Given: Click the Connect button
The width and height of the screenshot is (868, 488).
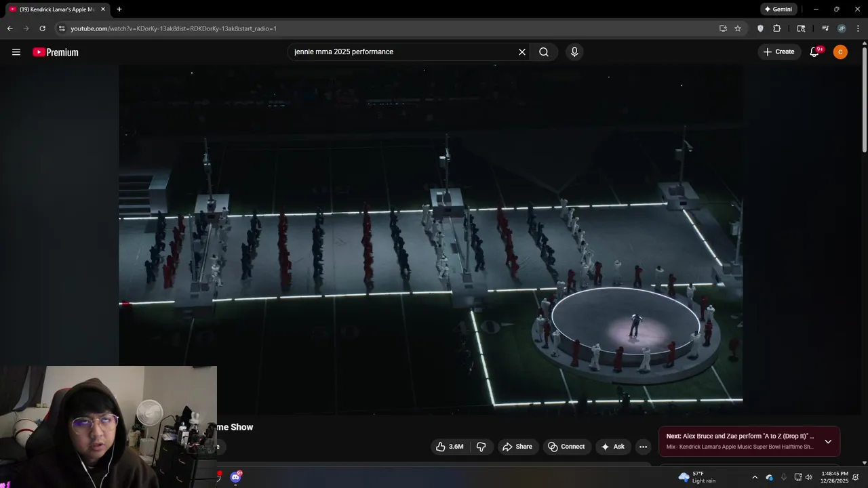Looking at the screenshot, I should pos(566,447).
